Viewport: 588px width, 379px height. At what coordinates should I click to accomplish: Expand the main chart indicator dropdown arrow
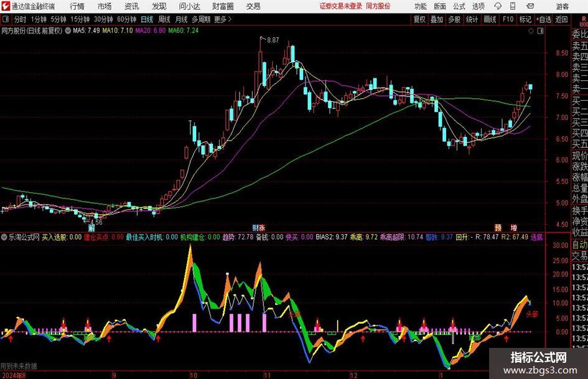pyautogui.click(x=68, y=30)
